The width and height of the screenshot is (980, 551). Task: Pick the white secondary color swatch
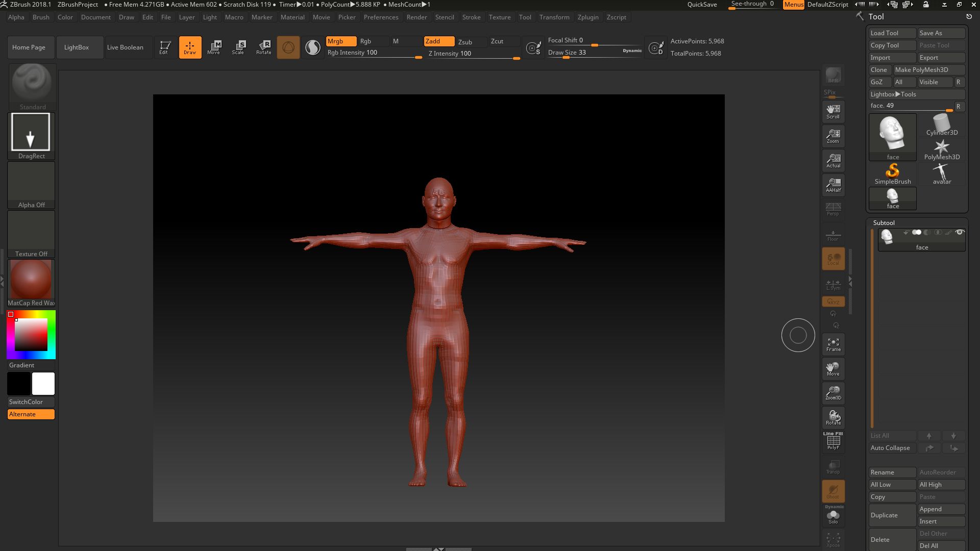pos(43,384)
